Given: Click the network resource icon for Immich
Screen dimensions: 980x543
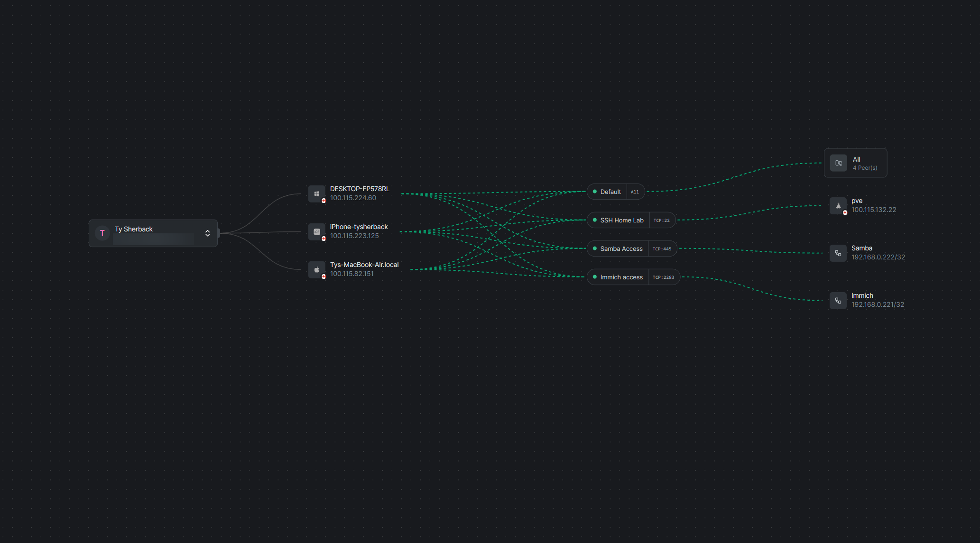Looking at the screenshot, I should point(838,300).
